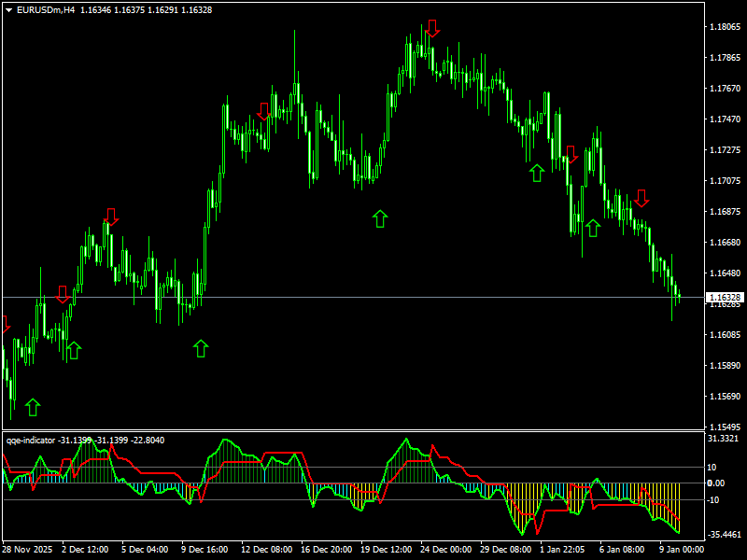The image size is (747, 560).
Task: Click the 1.17275 price scale label
Action: (x=726, y=150)
